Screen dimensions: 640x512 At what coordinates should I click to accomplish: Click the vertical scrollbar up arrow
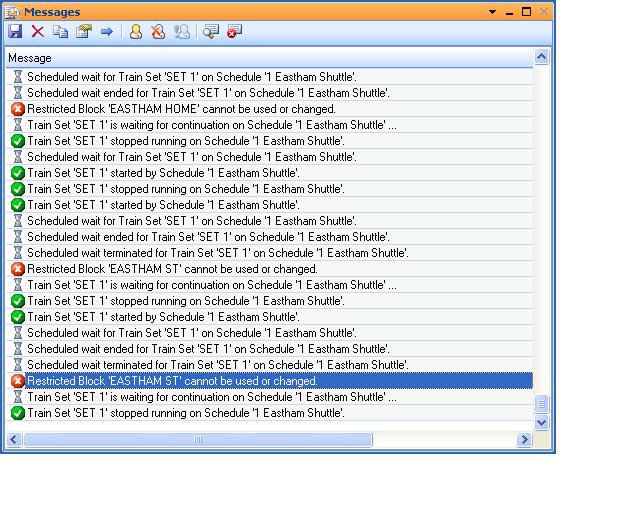pos(542,57)
